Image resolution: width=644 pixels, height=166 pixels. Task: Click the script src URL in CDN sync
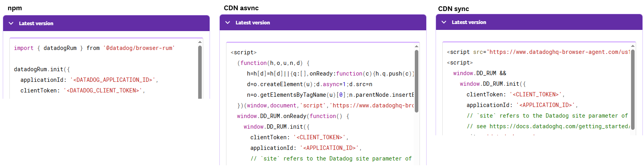(558, 52)
